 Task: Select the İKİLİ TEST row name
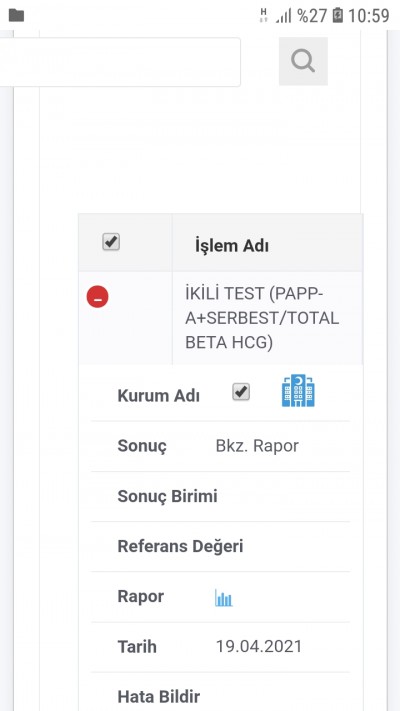click(262, 318)
